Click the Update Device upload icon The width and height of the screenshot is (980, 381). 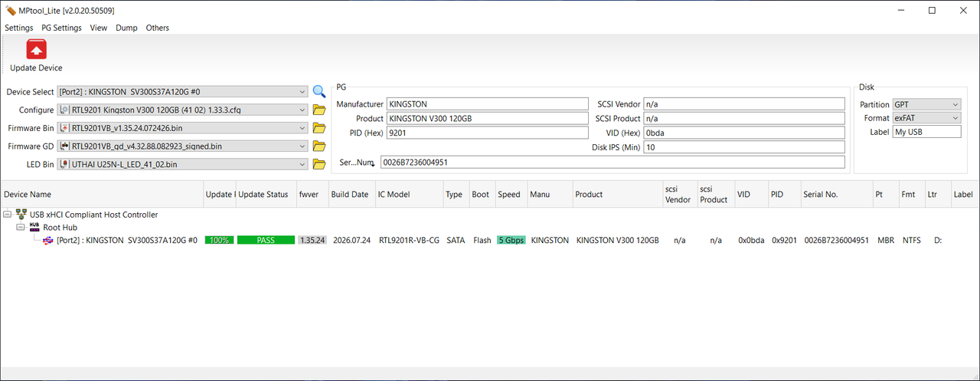(36, 50)
